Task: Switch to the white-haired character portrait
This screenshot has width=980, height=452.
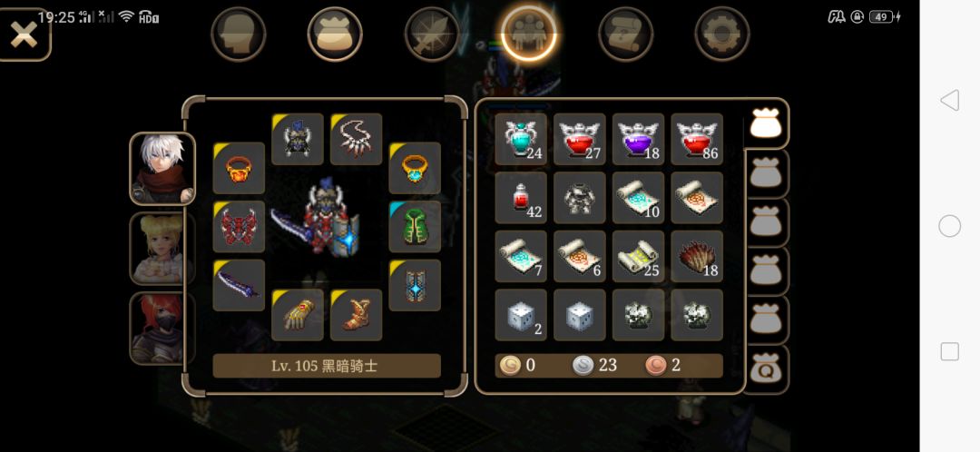Action: [x=162, y=169]
